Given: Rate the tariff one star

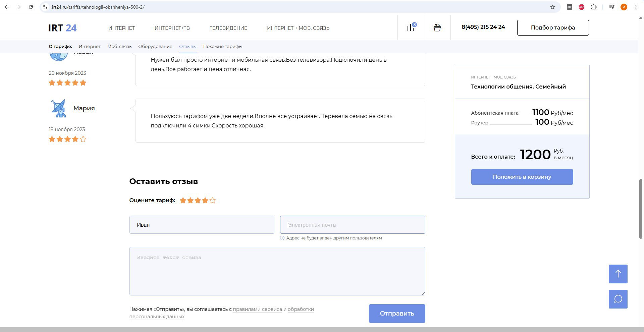Looking at the screenshot, I should point(183,201).
